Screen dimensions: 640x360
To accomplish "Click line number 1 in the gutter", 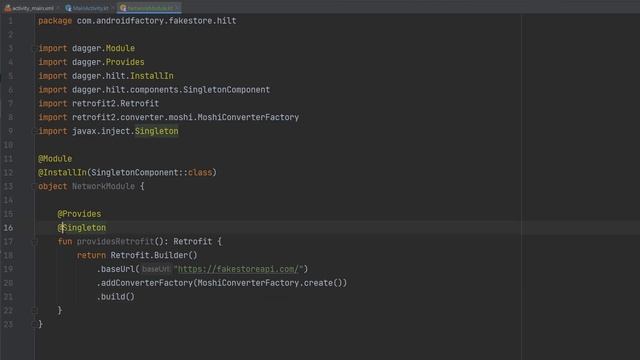I will 10,21.
